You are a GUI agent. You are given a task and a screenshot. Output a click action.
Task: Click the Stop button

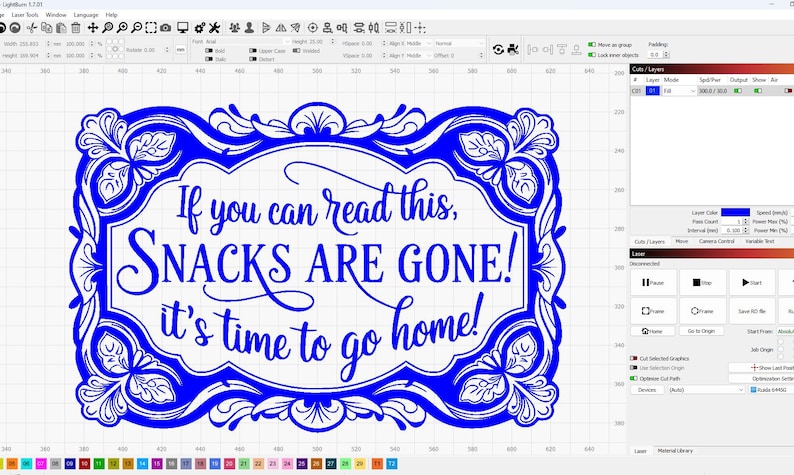coord(702,283)
